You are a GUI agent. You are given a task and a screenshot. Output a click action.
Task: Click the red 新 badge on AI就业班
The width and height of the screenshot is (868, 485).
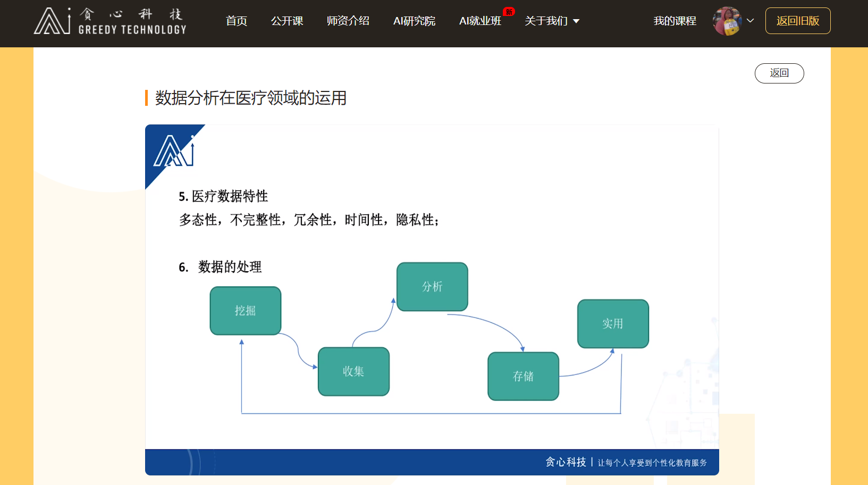point(508,11)
